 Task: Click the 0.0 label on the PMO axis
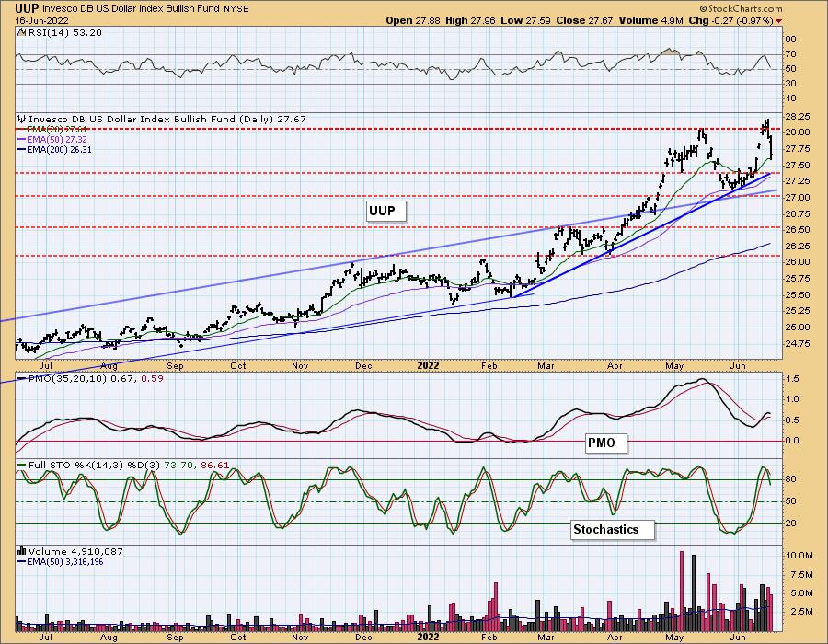pos(792,441)
